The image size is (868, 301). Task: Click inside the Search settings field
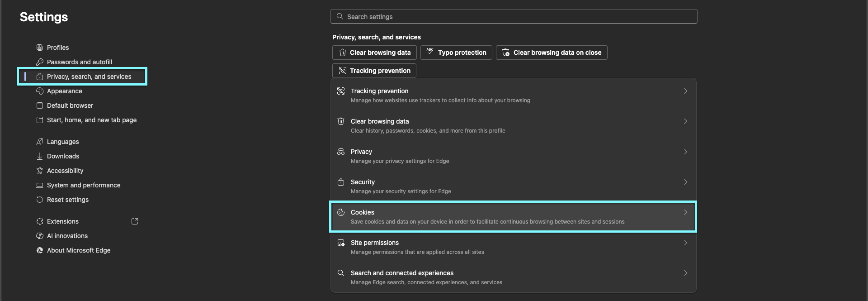[x=514, y=16]
